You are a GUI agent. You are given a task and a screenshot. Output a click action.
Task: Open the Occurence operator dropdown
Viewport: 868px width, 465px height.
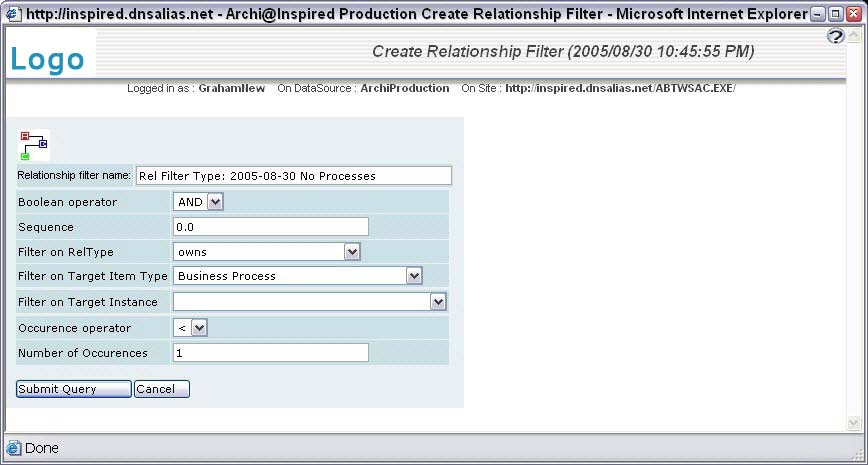(199, 327)
